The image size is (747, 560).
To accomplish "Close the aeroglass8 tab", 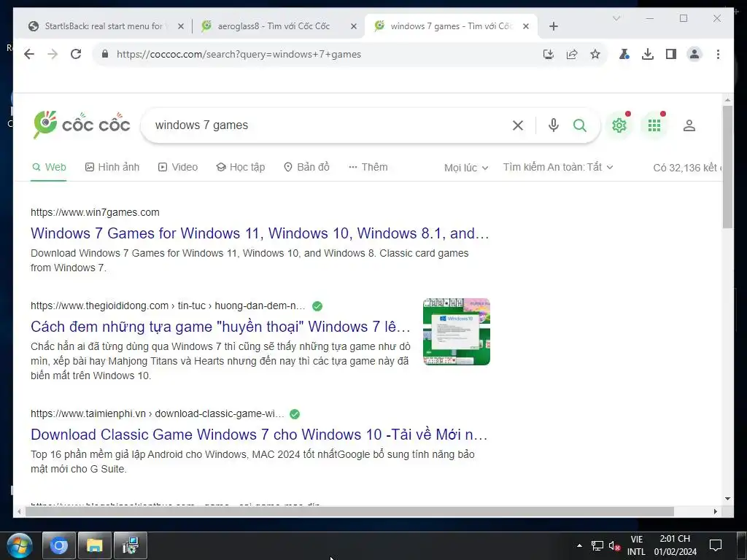I will pos(354,26).
